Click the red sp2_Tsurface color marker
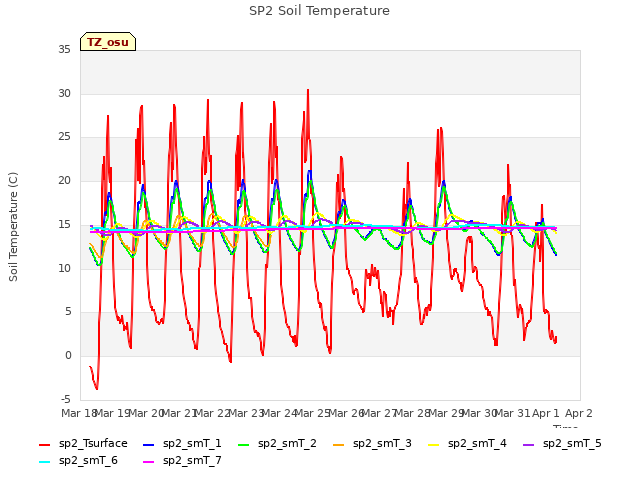The image size is (640, 480). tap(44, 444)
